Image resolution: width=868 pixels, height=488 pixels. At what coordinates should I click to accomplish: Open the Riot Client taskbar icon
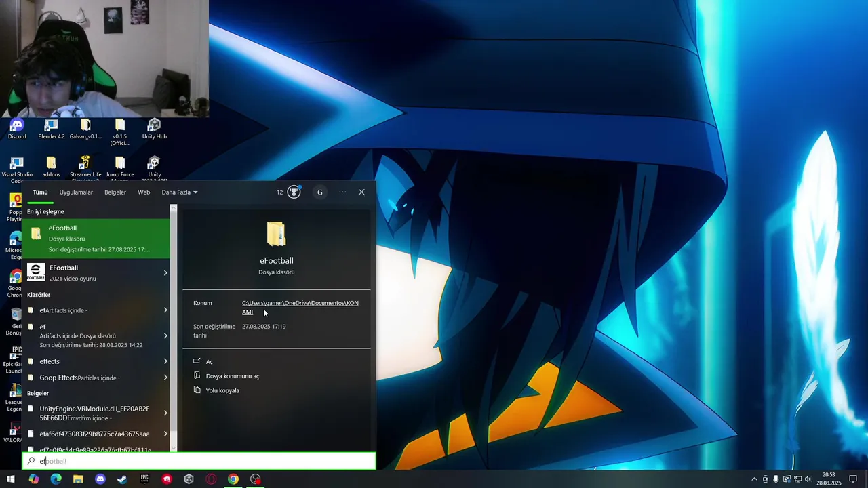pyautogui.click(x=167, y=479)
